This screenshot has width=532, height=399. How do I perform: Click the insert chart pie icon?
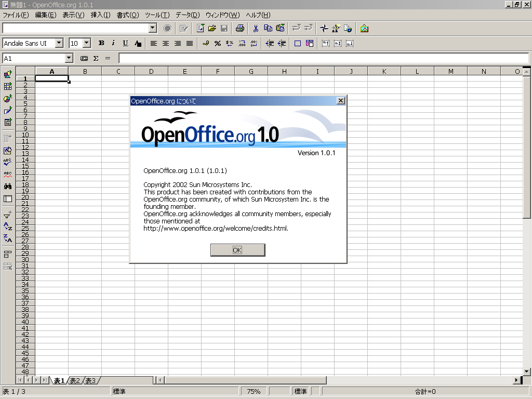point(8,98)
